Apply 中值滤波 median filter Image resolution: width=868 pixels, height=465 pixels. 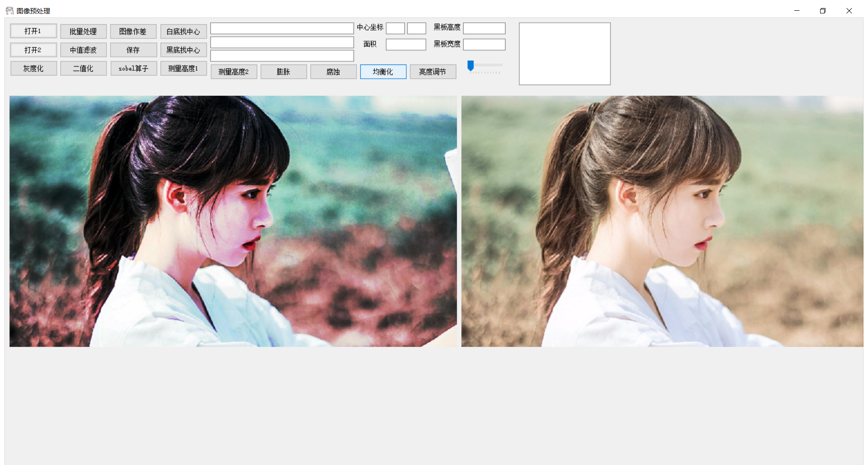point(83,50)
